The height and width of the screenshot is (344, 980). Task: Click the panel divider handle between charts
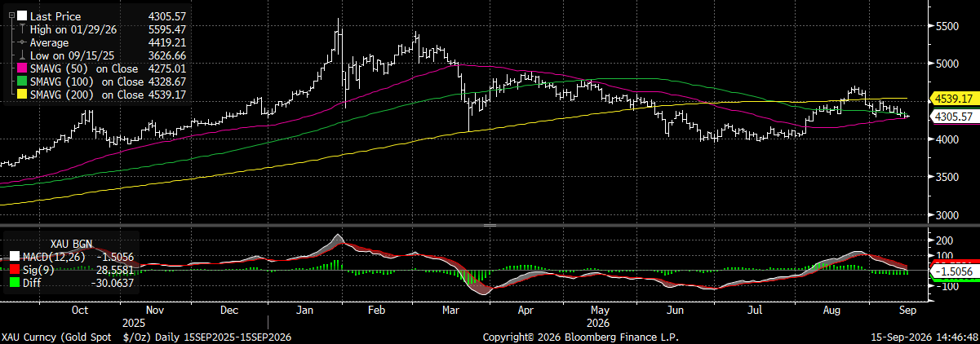click(x=490, y=225)
